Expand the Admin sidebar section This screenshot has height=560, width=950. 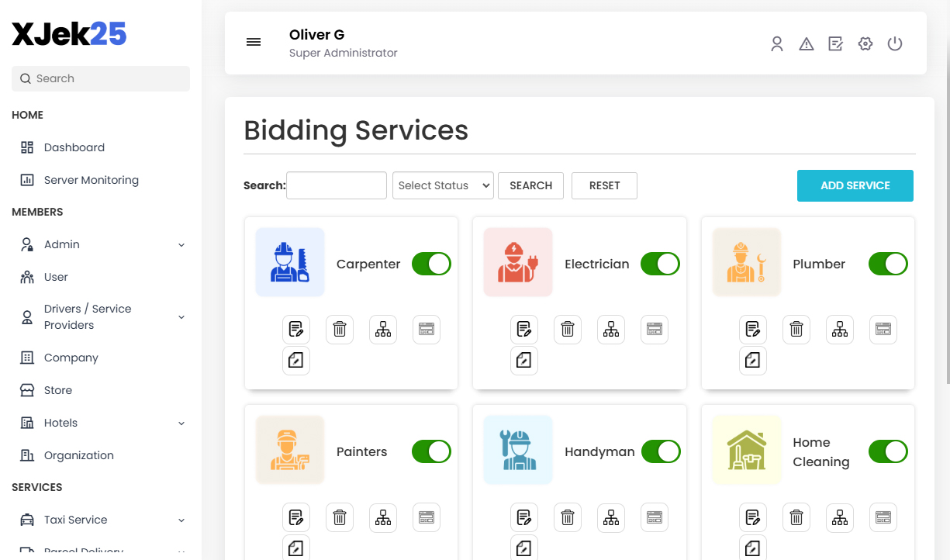(101, 244)
